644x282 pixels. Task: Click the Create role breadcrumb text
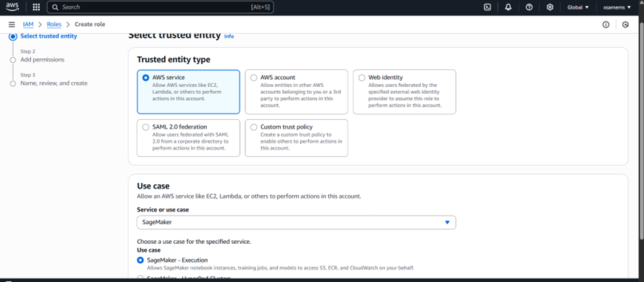click(x=90, y=25)
